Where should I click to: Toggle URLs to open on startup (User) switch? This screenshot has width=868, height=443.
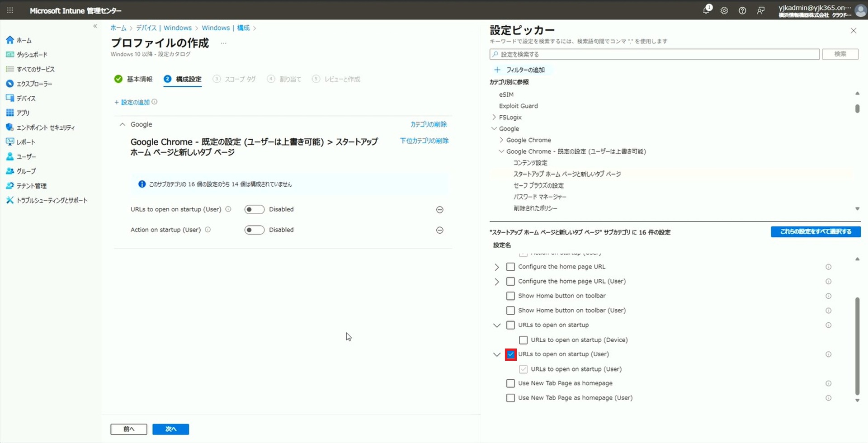254,210
